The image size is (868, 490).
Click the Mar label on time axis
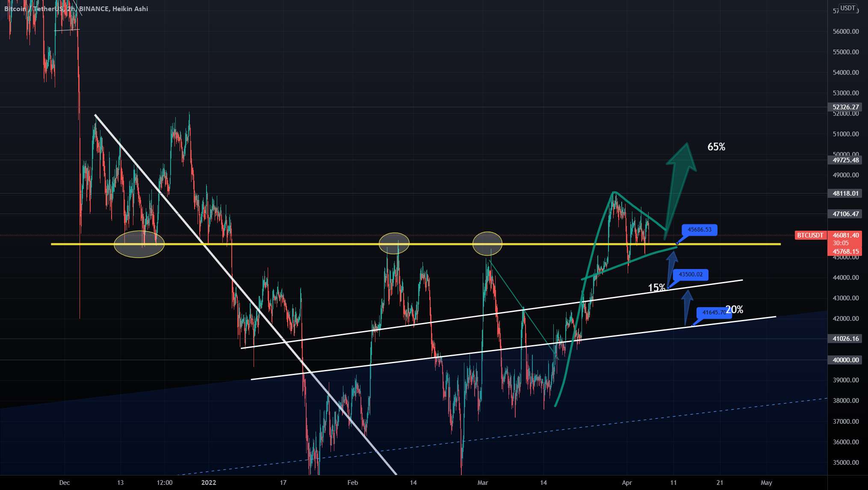click(x=483, y=483)
